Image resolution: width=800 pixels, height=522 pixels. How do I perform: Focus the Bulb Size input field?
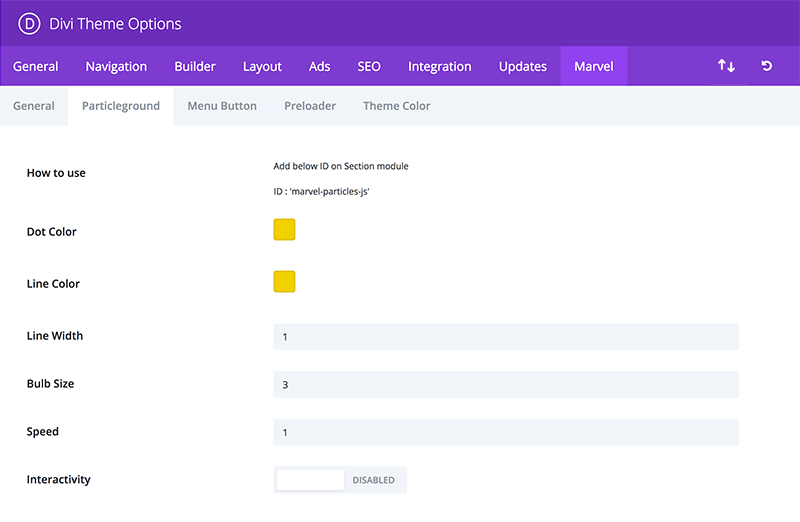pyautogui.click(x=506, y=384)
